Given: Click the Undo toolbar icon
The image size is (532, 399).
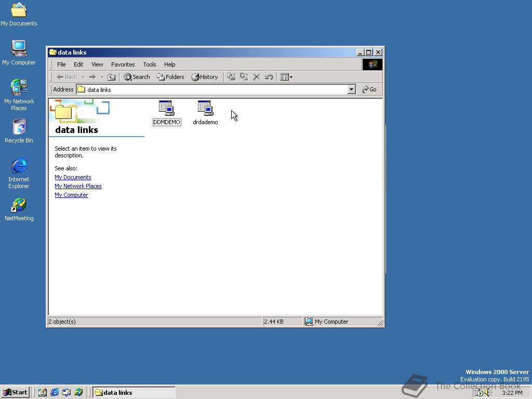Looking at the screenshot, I should click(269, 77).
